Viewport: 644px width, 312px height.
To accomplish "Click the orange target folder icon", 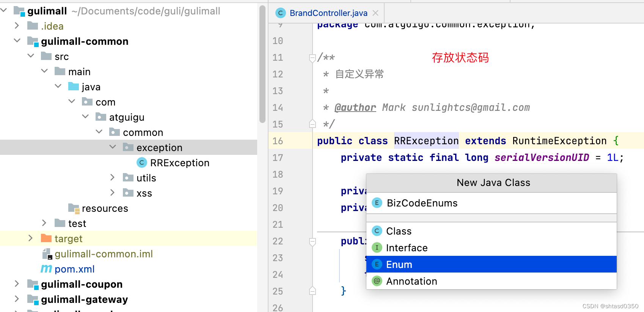I will click(x=46, y=238).
